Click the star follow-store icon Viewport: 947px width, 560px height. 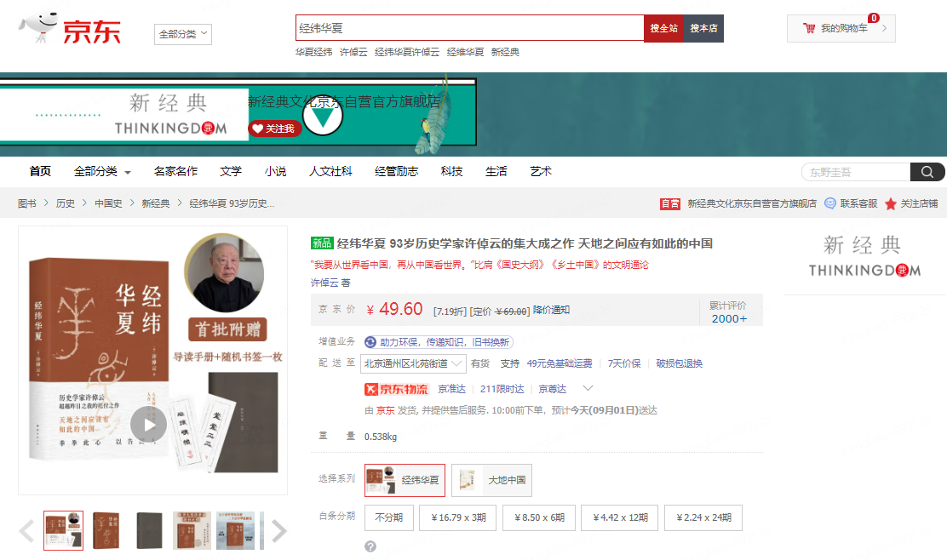tap(891, 204)
